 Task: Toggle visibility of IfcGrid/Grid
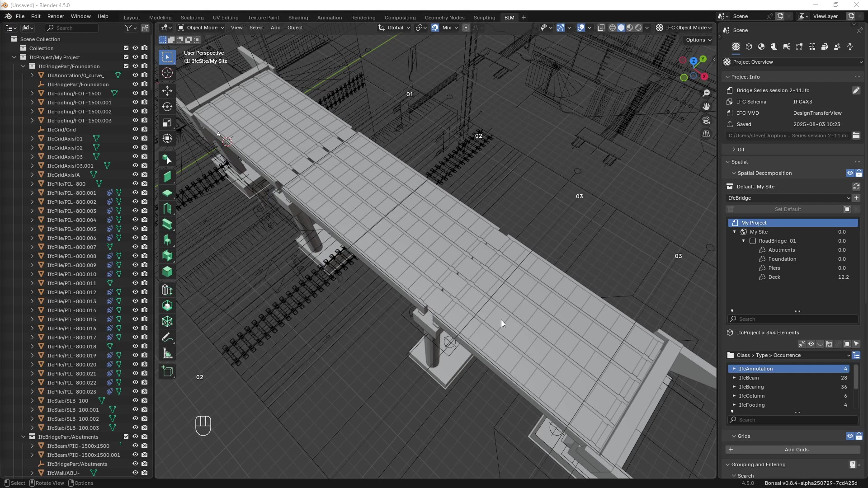click(x=135, y=130)
